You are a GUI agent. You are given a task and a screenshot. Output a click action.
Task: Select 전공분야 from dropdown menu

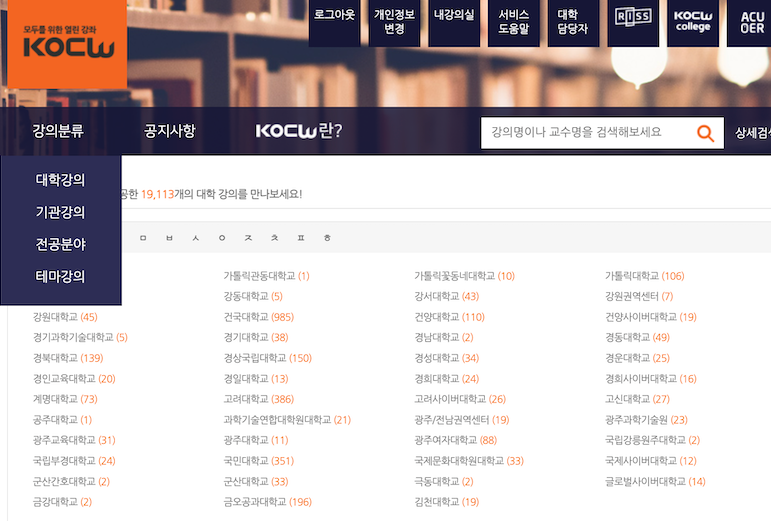(60, 244)
